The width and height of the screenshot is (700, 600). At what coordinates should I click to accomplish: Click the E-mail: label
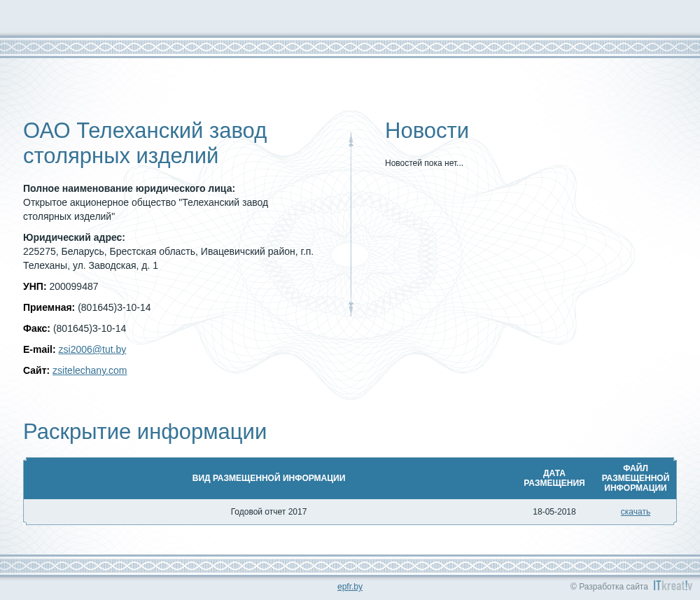point(39,349)
